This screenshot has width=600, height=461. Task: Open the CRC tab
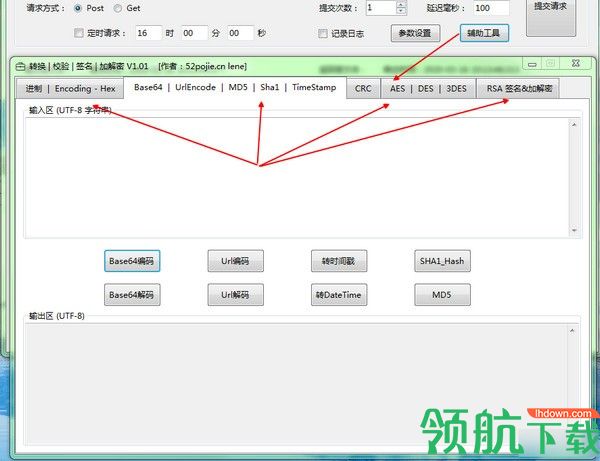pos(363,88)
